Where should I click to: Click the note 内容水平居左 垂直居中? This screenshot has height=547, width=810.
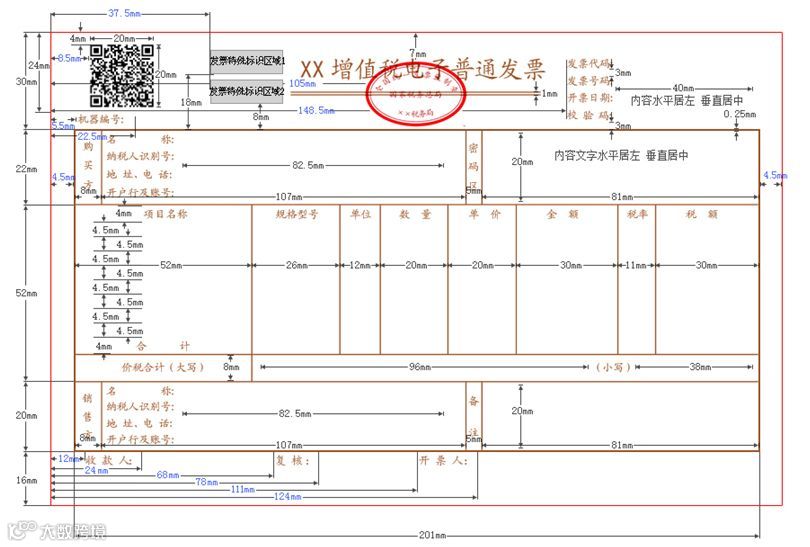click(x=687, y=101)
